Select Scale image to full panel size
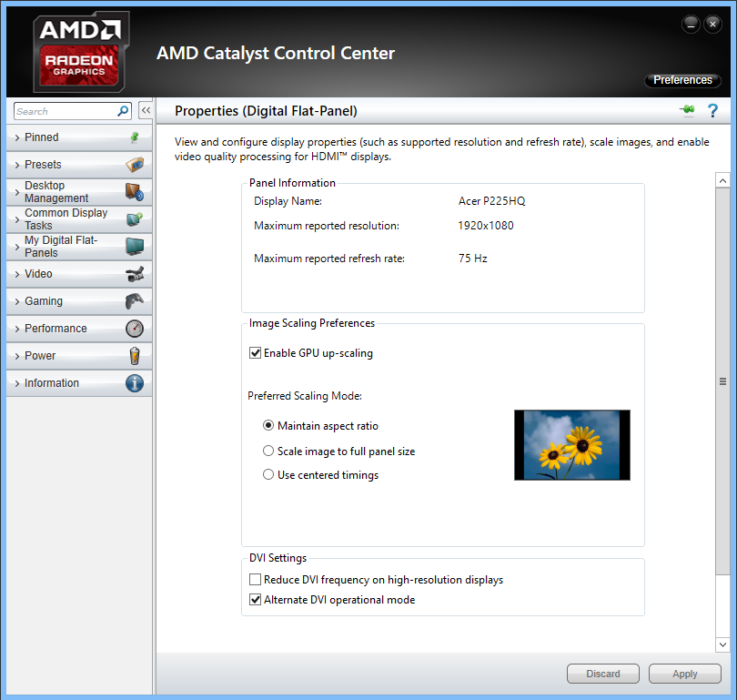This screenshot has height=700, width=737. click(x=268, y=451)
